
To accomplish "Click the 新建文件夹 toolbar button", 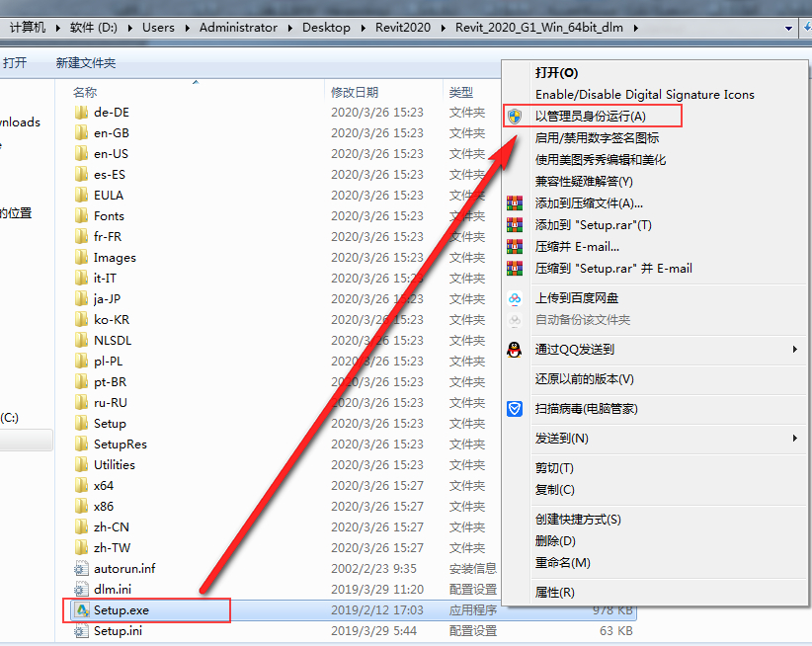I will tap(86, 63).
